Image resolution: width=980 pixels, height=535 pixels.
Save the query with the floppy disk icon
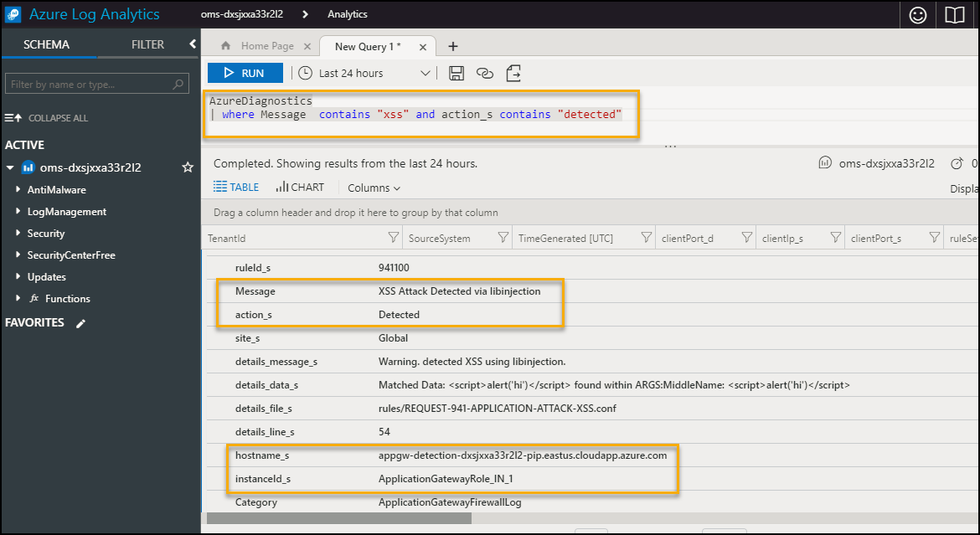(456, 73)
